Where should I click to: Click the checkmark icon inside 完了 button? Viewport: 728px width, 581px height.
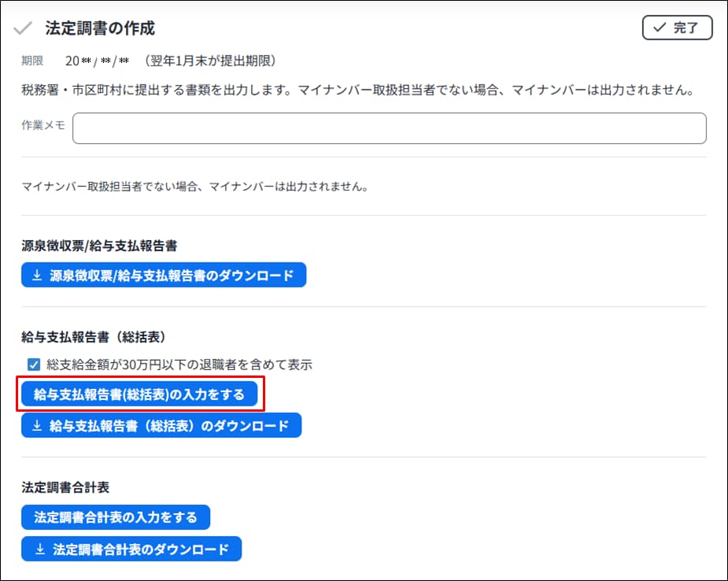[659, 28]
